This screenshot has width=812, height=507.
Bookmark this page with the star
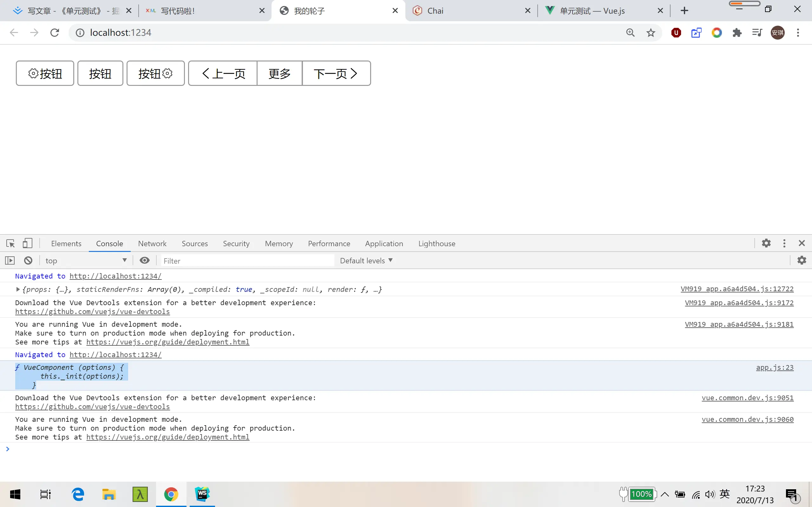coord(651,33)
